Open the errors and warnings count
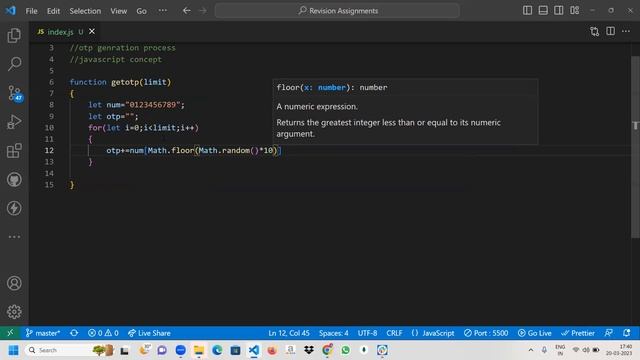The image size is (640, 360). pos(103,333)
